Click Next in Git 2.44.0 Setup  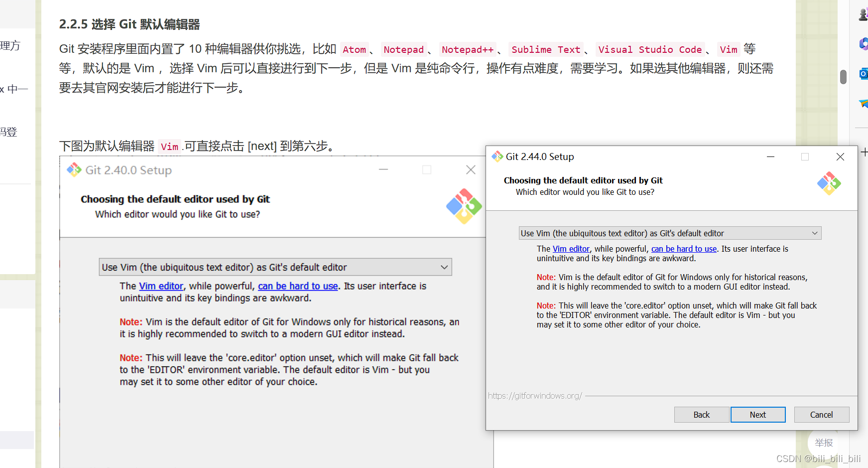(758, 415)
